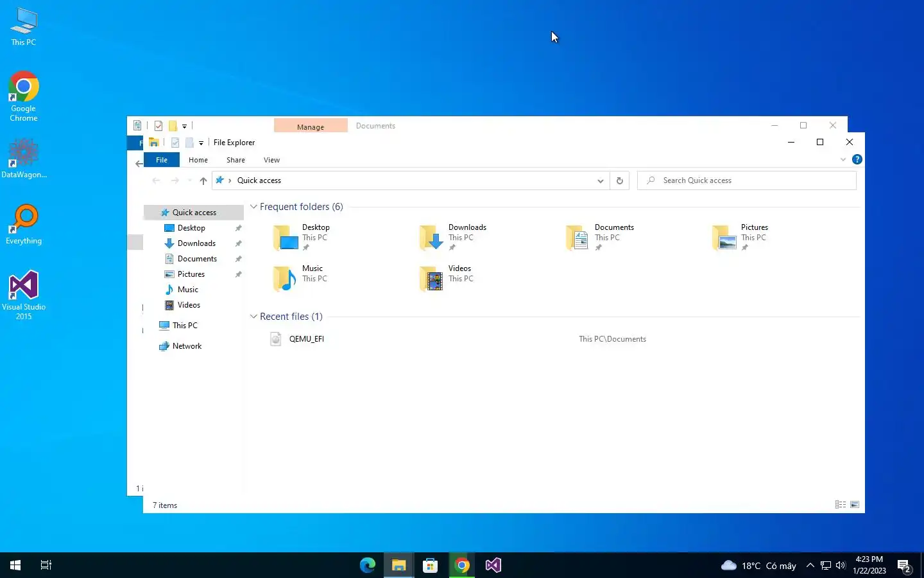
Task: Open Task View on taskbar
Action: click(x=46, y=565)
